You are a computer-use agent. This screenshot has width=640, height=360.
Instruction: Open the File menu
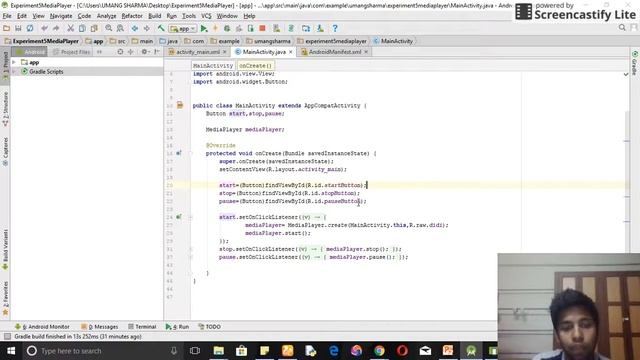pos(7,16)
